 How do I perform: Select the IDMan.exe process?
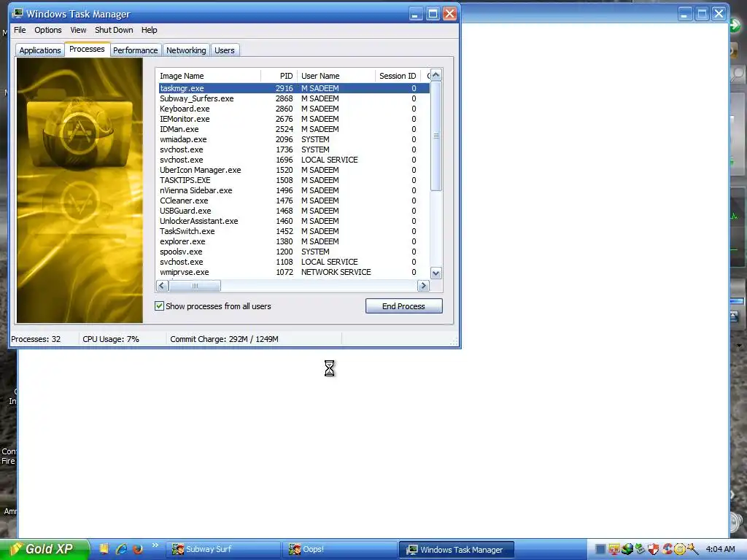point(294,130)
